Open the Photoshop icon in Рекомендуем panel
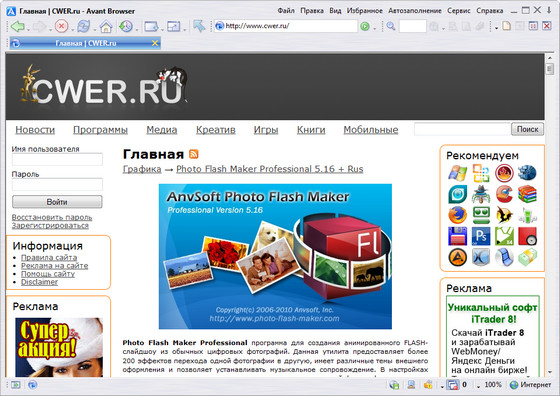The image size is (560, 396). [x=481, y=236]
